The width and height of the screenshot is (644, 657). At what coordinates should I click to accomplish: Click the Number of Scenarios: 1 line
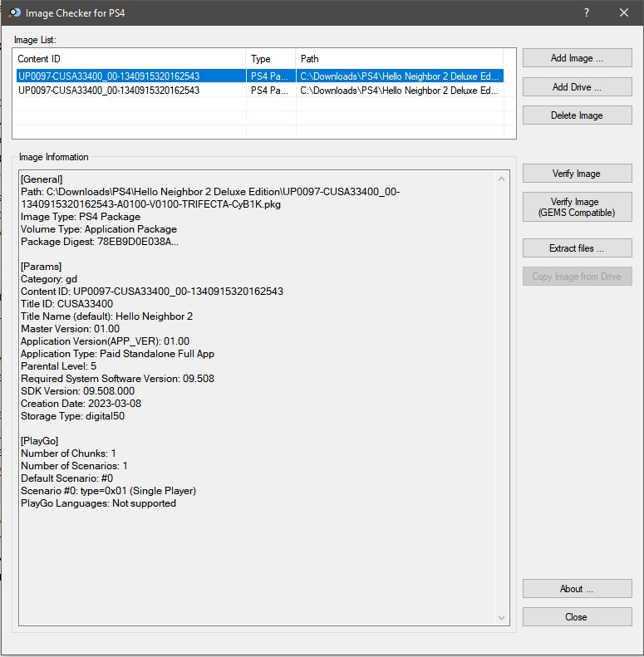74,466
